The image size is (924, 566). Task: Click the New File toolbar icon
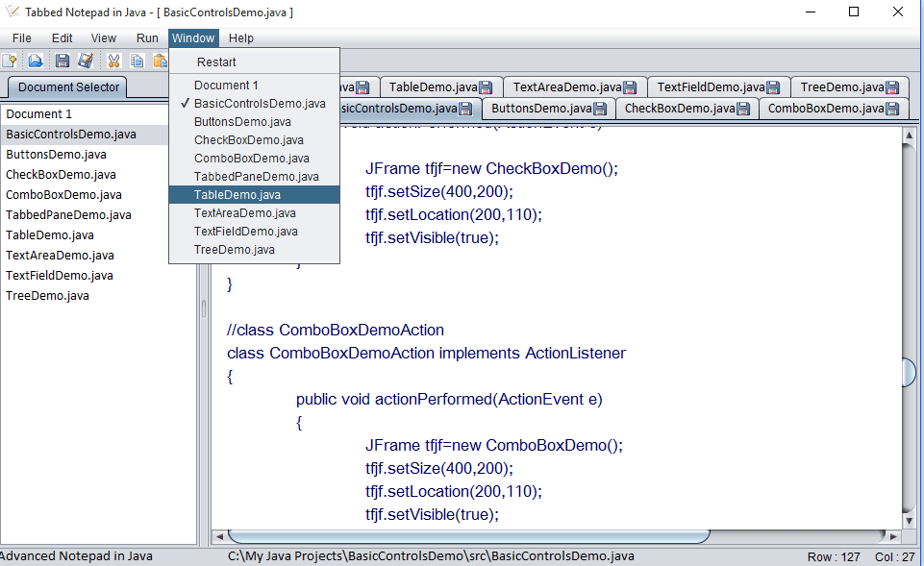(x=11, y=62)
